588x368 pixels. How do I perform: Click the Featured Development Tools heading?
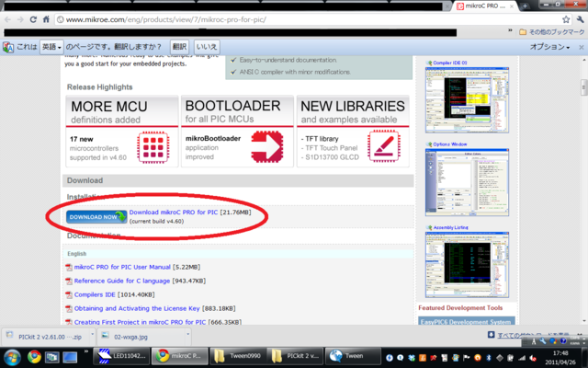460,308
